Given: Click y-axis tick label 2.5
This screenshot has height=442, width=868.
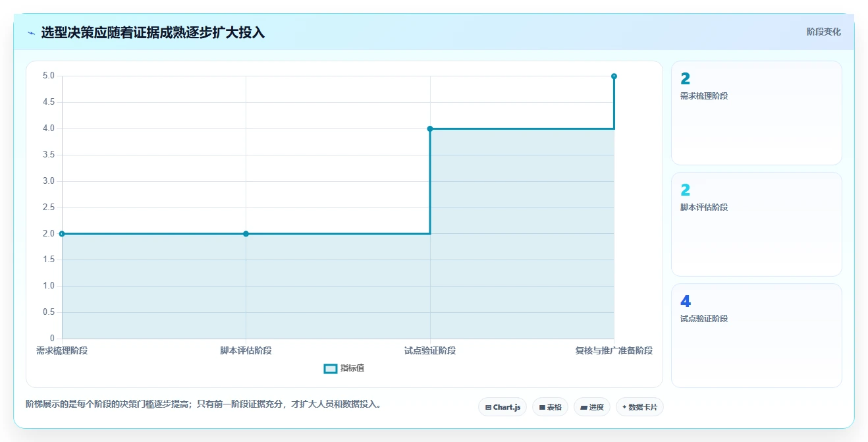Looking at the screenshot, I should tap(49, 207).
